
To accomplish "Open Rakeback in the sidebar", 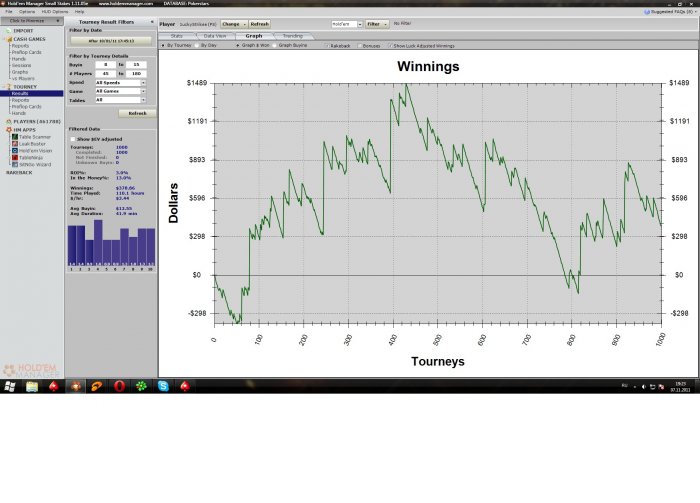I will 19,173.
